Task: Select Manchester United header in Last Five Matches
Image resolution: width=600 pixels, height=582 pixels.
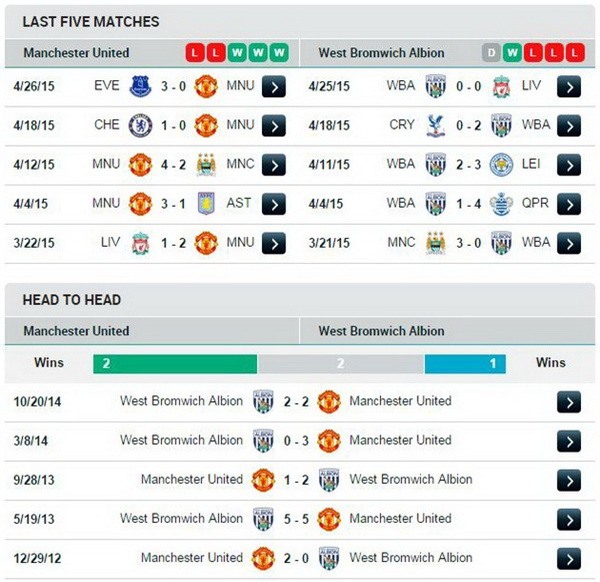Action: 76,52
